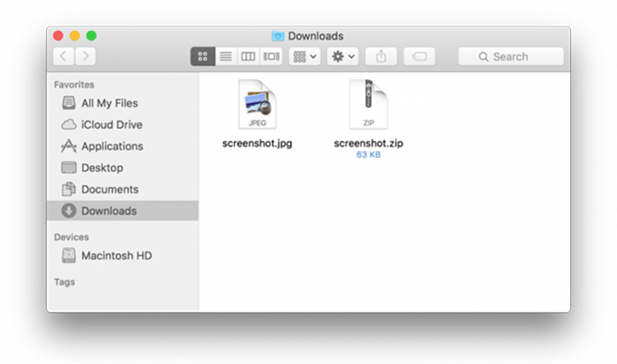
Task: Click the Applications sidebar icon
Action: (68, 146)
